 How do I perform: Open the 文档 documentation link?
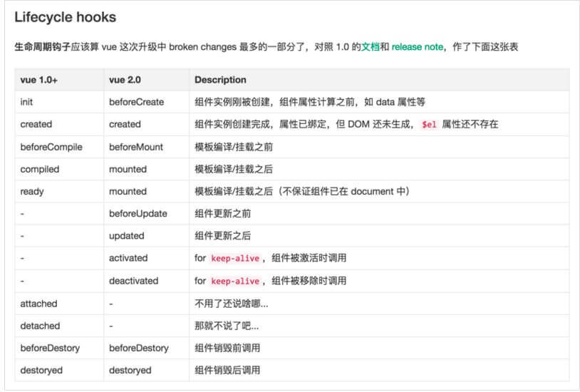(x=371, y=47)
